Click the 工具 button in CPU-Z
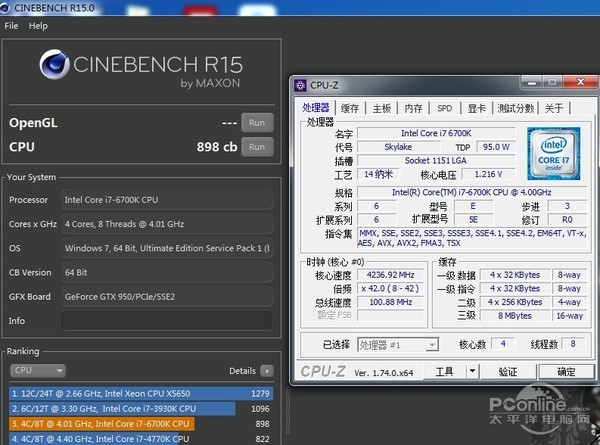 click(x=445, y=371)
